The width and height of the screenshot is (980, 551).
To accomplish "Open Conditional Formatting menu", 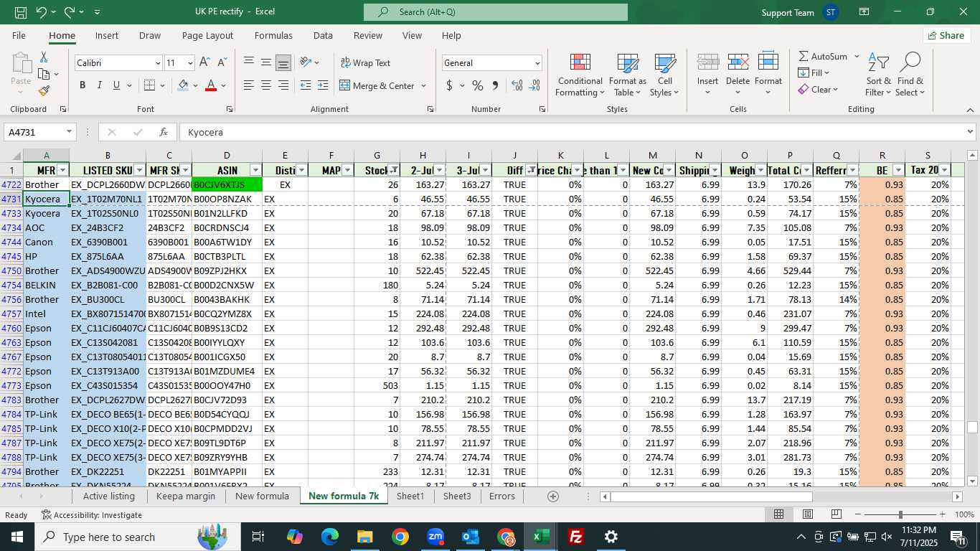I will [x=580, y=75].
